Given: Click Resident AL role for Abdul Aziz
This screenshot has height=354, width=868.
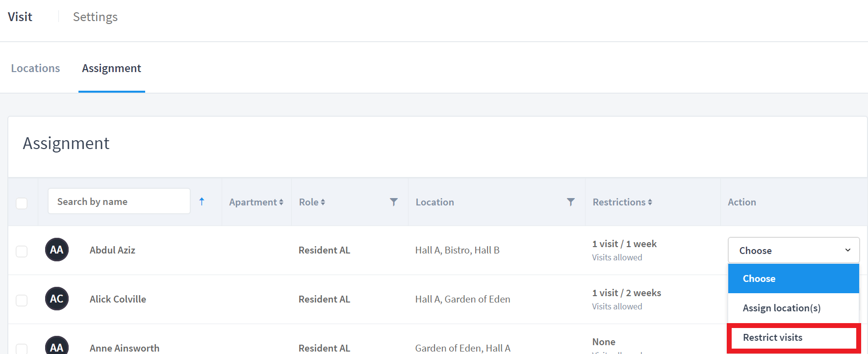Looking at the screenshot, I should (x=324, y=250).
